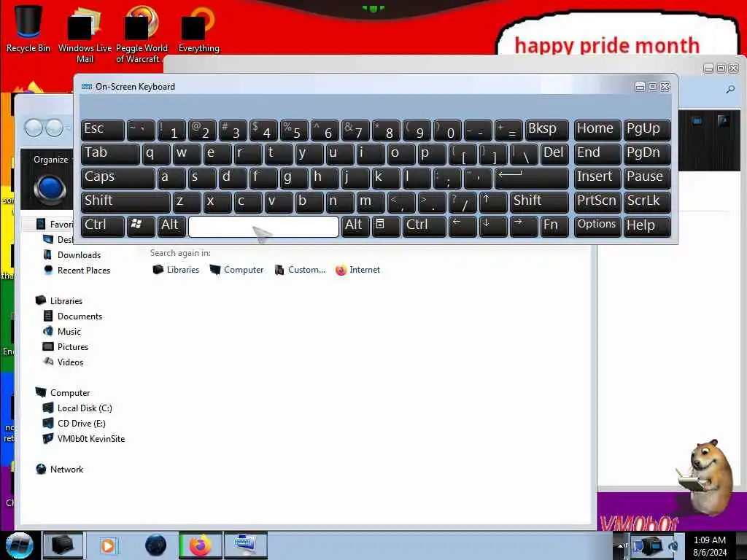Click the Windows logo key on keyboard
Screen dimensions: 747x560
(x=141, y=226)
